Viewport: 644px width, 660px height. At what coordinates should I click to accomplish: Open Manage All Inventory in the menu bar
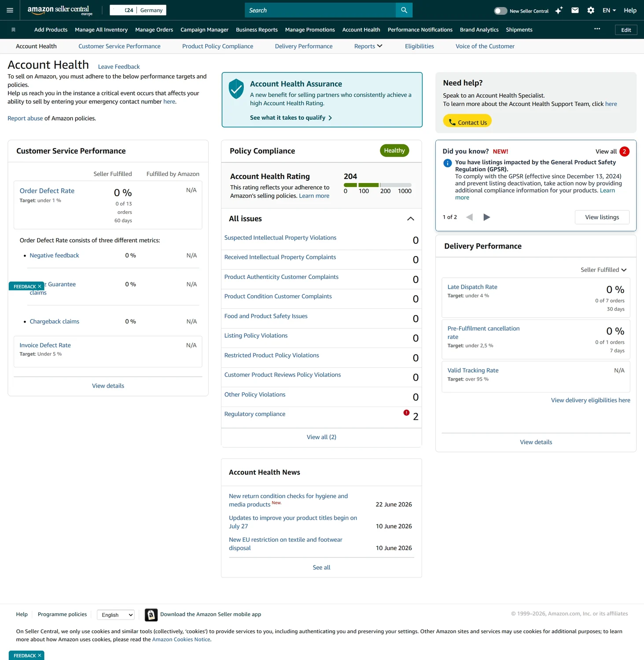101,30
